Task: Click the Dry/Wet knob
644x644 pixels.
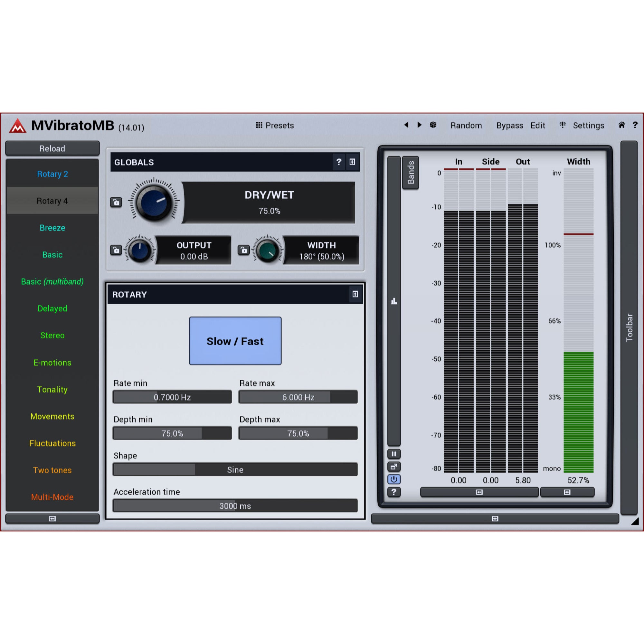Action: tap(154, 202)
